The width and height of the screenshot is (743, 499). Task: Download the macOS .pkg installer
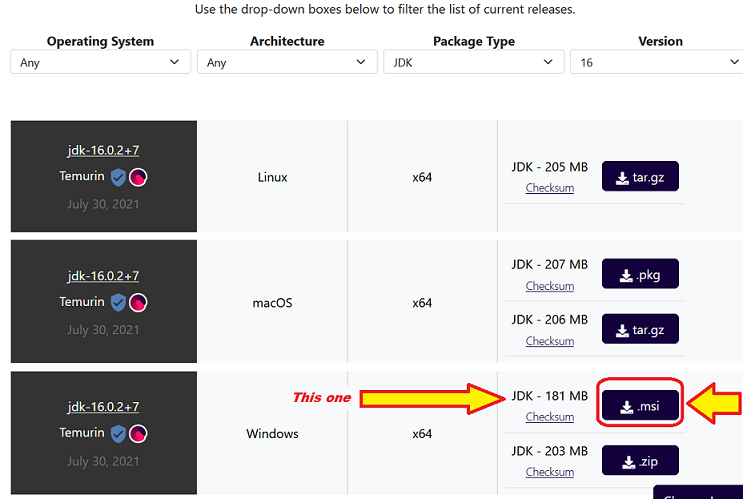640,274
